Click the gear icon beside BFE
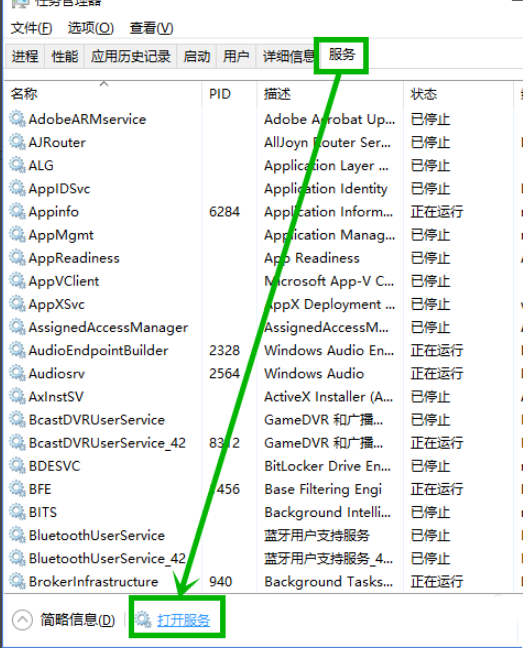The width and height of the screenshot is (523, 648). click(17, 489)
